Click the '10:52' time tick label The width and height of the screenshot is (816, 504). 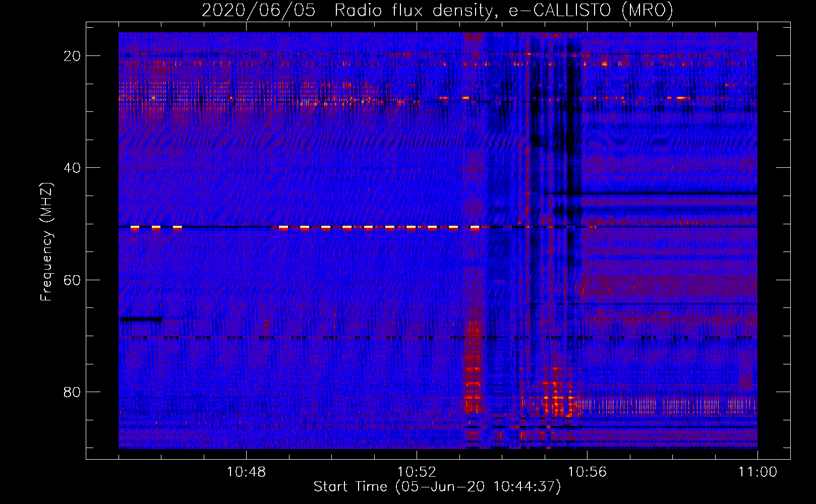(x=417, y=472)
